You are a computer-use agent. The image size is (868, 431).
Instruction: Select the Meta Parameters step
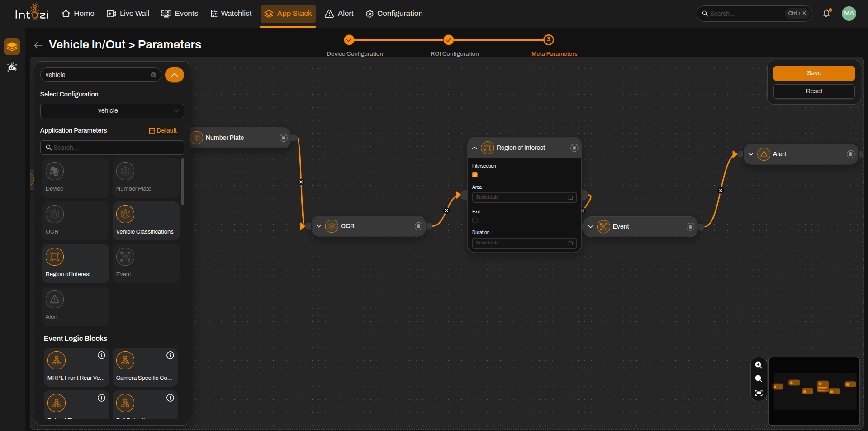click(x=549, y=40)
